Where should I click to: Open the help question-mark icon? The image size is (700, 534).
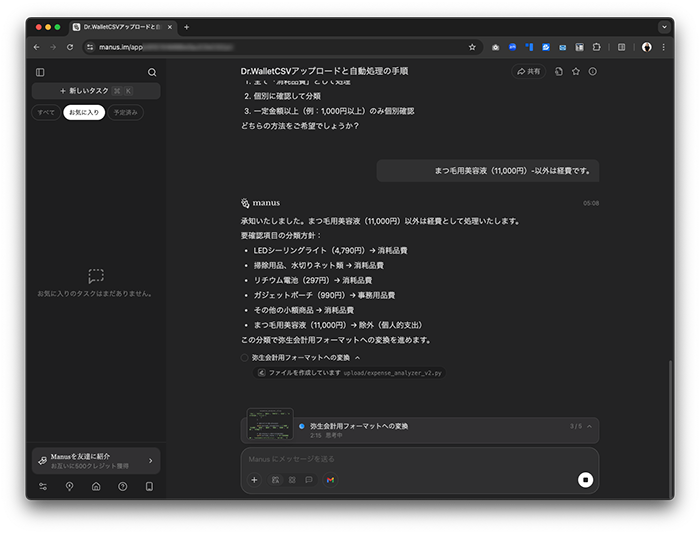coord(123,486)
